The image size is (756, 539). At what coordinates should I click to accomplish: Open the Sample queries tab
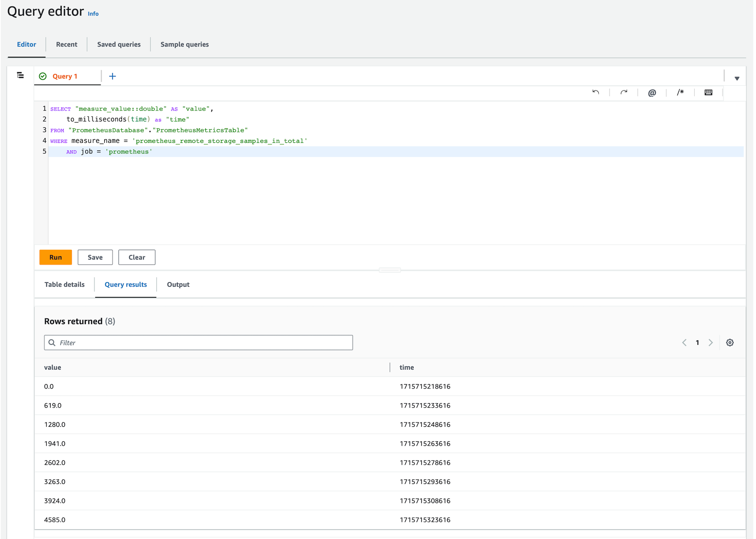point(185,44)
